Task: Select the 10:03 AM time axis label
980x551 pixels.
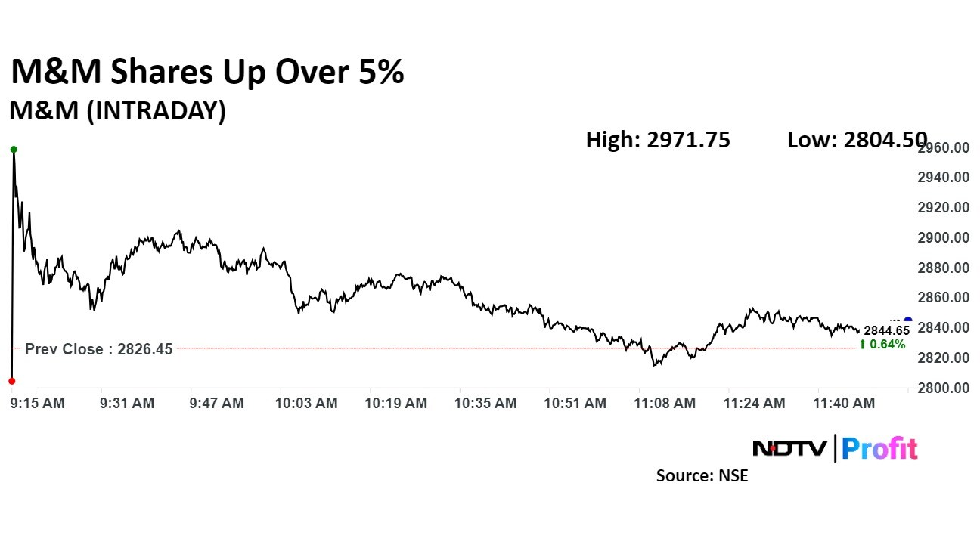Action: click(x=306, y=404)
